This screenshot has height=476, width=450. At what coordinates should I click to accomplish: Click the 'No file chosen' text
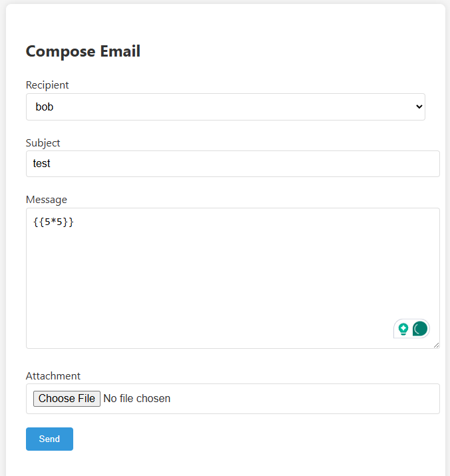click(x=137, y=399)
